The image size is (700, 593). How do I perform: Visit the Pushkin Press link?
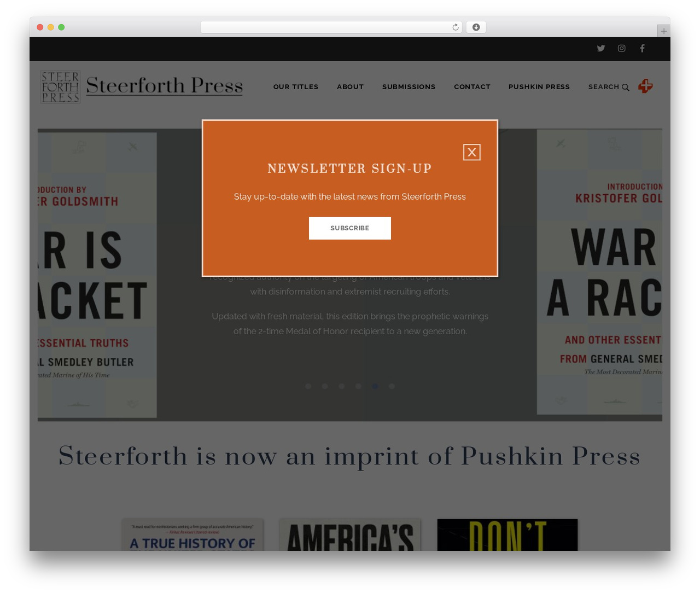pyautogui.click(x=539, y=86)
